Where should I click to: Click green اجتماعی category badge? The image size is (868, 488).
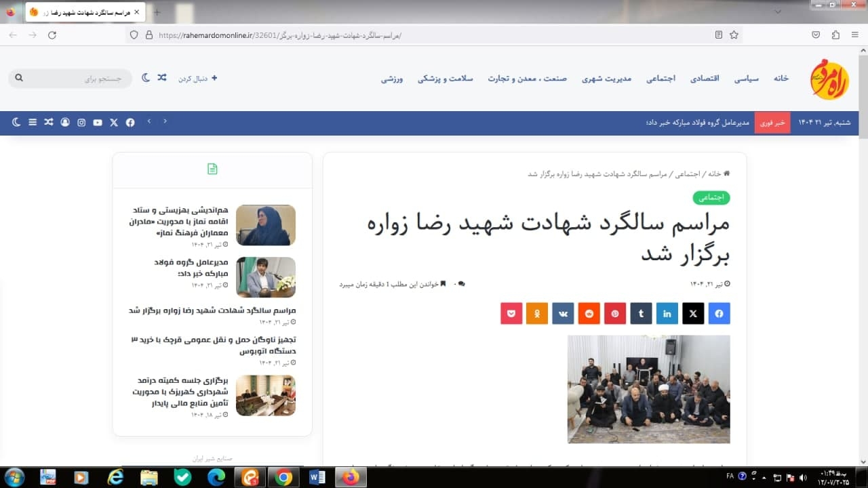click(711, 198)
